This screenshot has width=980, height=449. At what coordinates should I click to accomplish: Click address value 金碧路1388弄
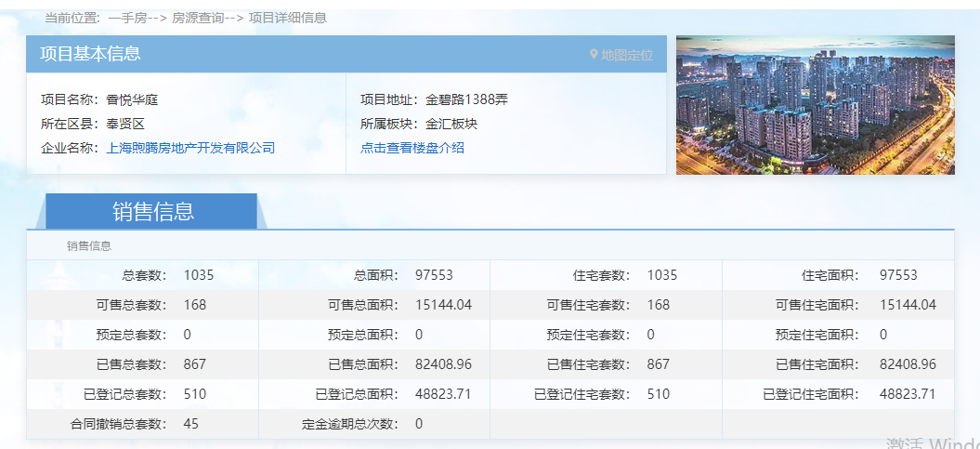pyautogui.click(x=467, y=99)
